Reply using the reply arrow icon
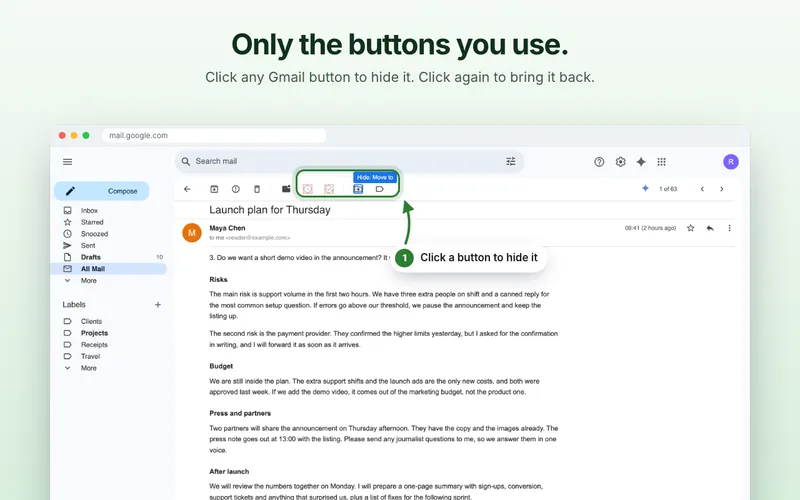The height and width of the screenshot is (500, 800). click(710, 228)
